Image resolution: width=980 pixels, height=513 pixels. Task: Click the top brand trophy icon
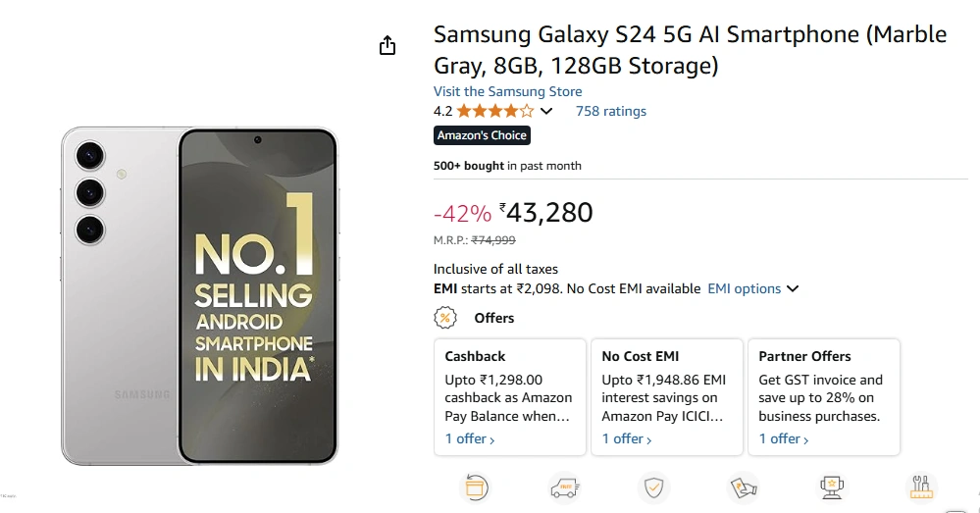(832, 487)
